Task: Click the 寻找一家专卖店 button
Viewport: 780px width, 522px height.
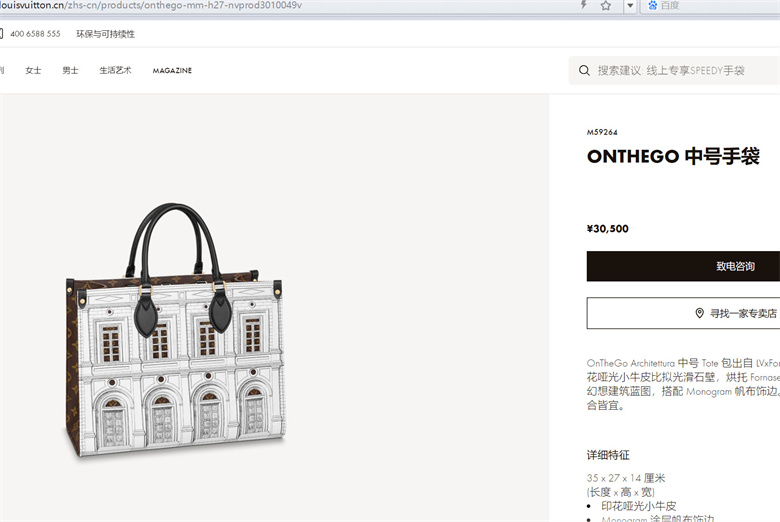Action: pyautogui.click(x=683, y=313)
